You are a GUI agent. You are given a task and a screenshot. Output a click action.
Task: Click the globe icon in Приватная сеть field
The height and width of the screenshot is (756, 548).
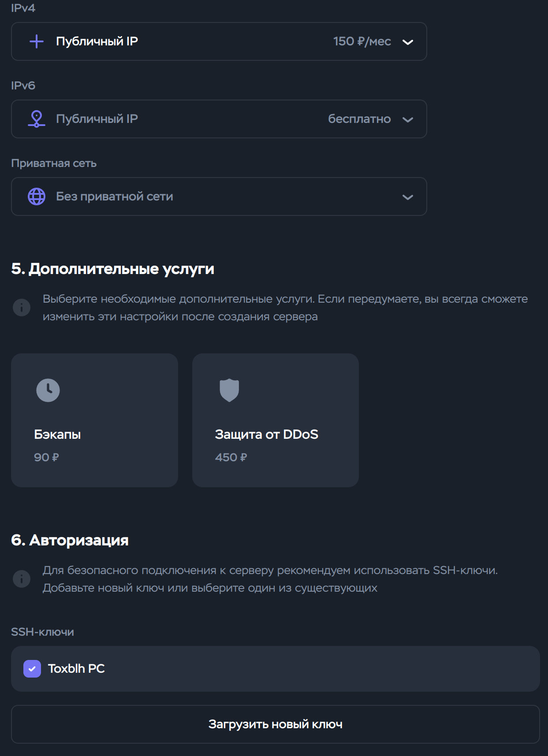(37, 196)
